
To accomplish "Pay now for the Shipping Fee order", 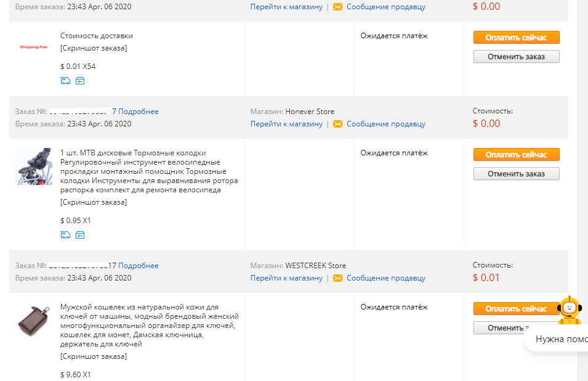I will [x=517, y=38].
